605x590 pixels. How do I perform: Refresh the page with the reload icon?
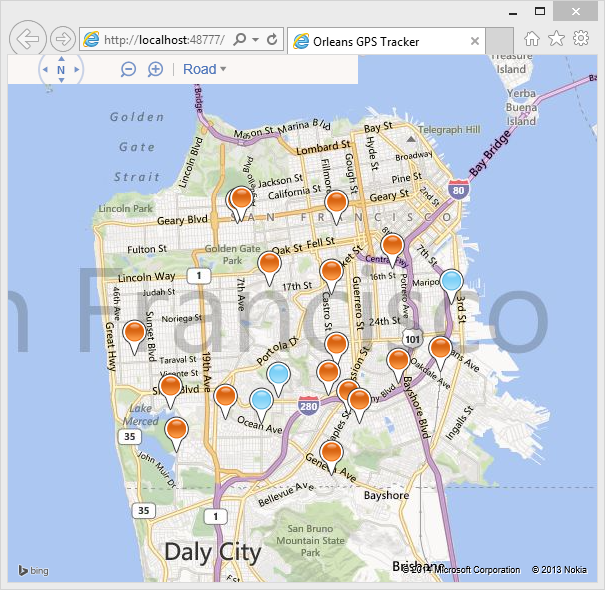272,39
